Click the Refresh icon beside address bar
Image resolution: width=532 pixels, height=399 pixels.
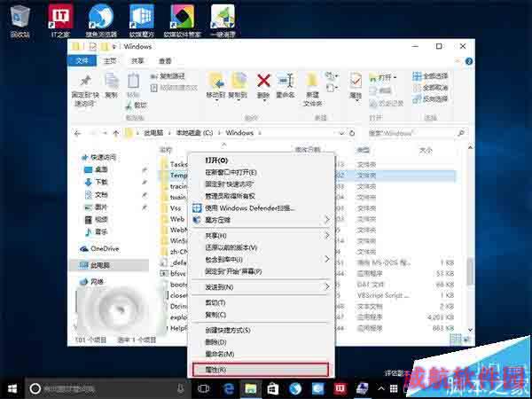[x=352, y=133]
